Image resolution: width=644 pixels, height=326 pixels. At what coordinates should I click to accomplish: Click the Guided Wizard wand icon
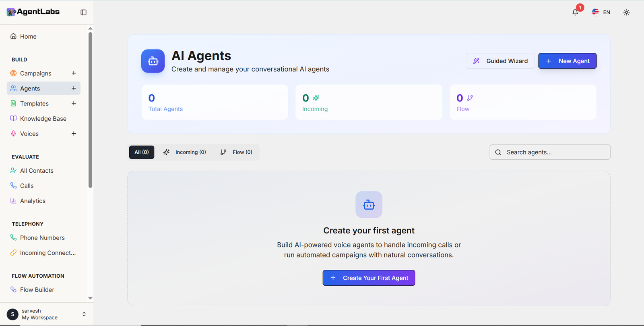pos(476,61)
